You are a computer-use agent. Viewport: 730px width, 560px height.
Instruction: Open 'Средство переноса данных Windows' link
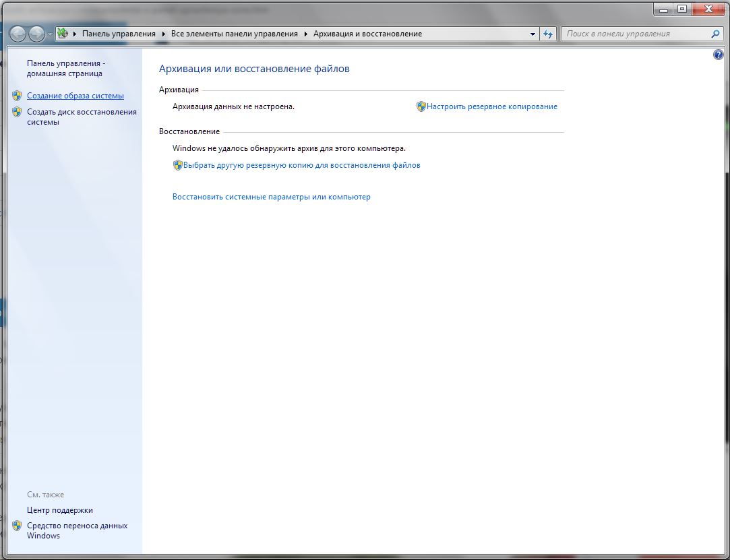tap(78, 530)
